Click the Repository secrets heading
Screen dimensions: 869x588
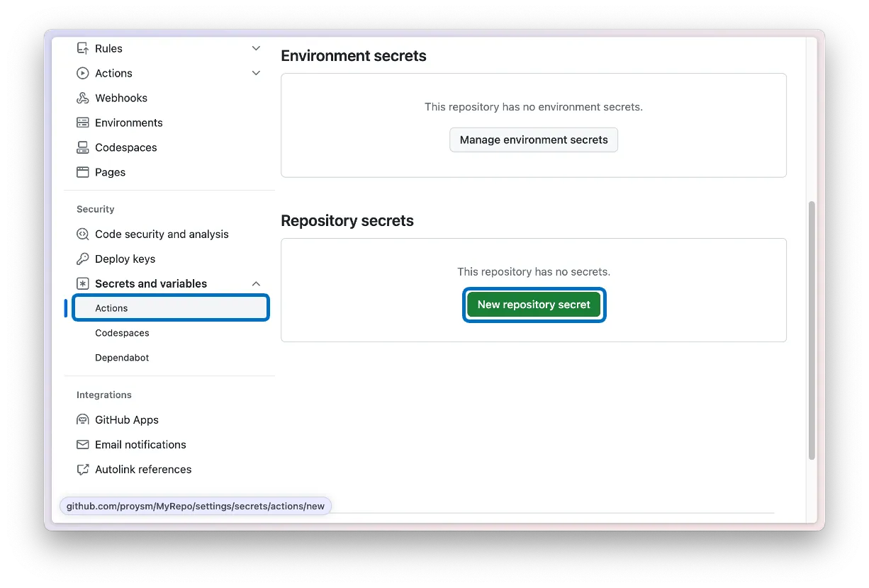[x=347, y=221]
